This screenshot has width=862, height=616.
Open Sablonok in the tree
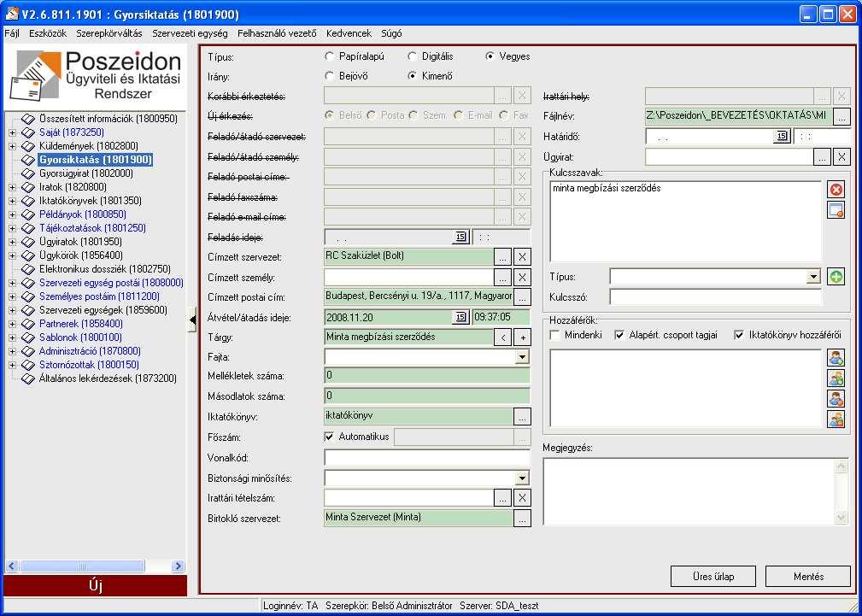point(80,337)
